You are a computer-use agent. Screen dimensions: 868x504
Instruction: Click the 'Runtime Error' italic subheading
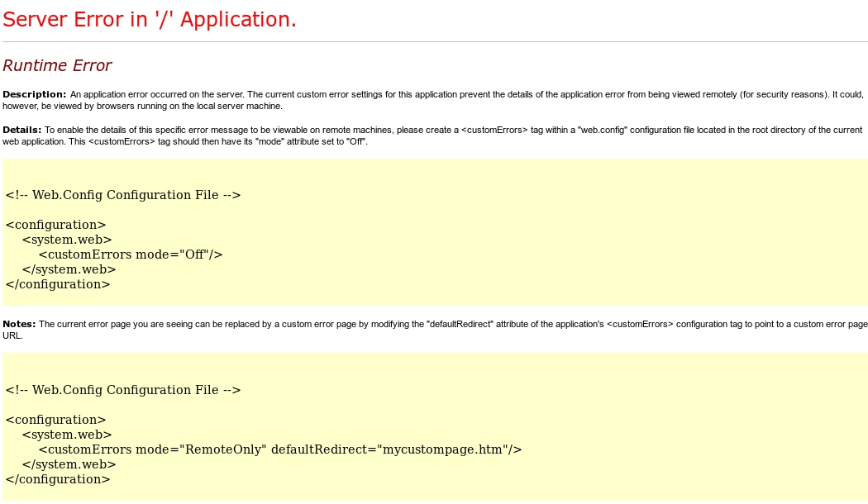click(57, 65)
